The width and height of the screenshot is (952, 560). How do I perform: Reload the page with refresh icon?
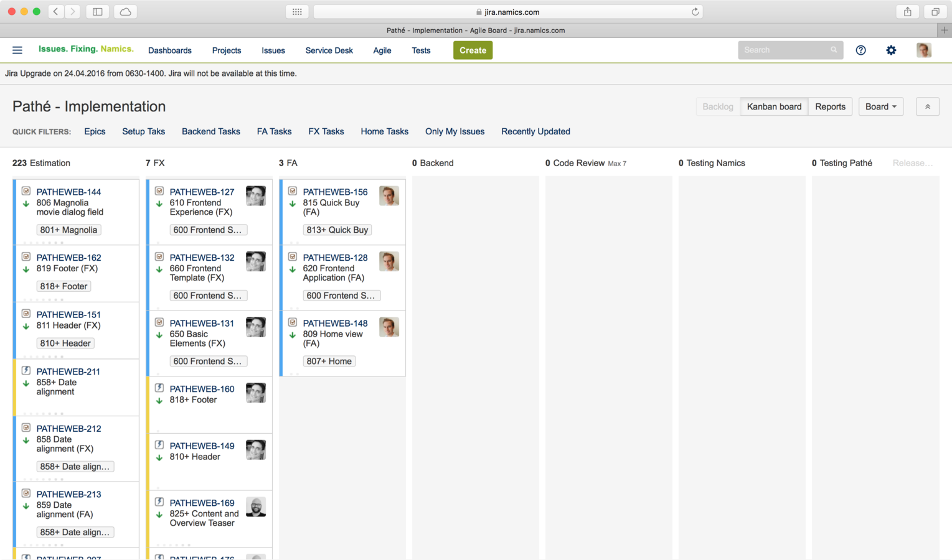pos(695,12)
